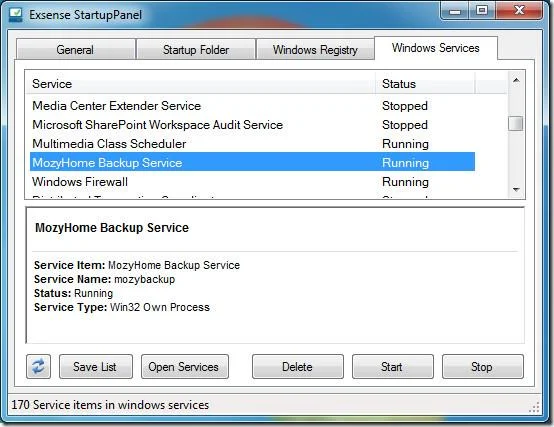The height and width of the screenshot is (427, 554).
Task: Switch to the Windows Registry tab
Action: [x=316, y=49]
